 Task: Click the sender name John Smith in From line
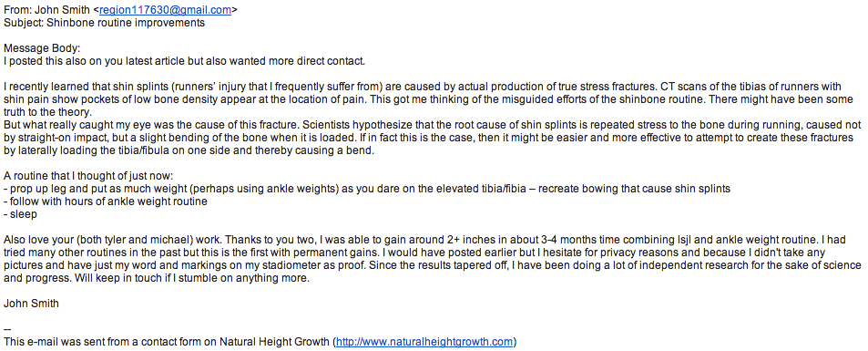57,9
